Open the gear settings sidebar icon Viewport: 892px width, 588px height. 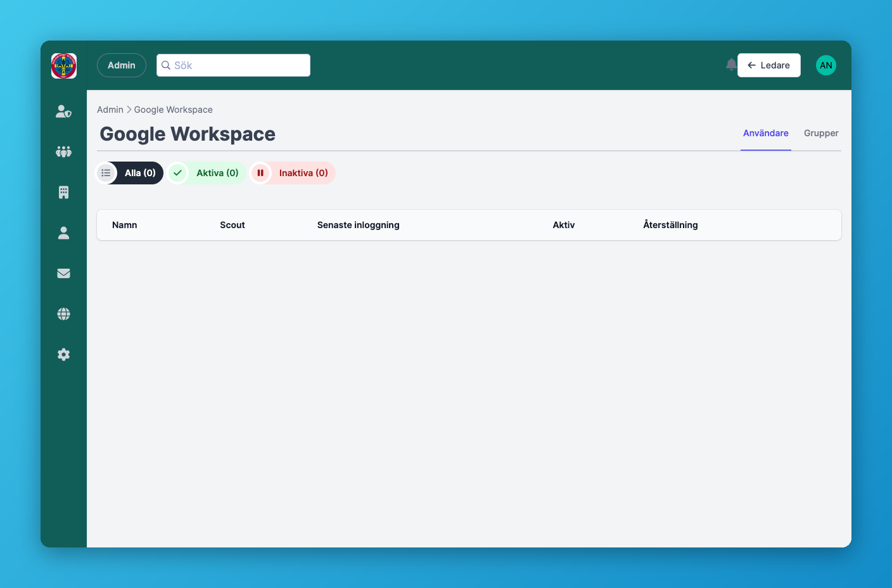(x=64, y=355)
